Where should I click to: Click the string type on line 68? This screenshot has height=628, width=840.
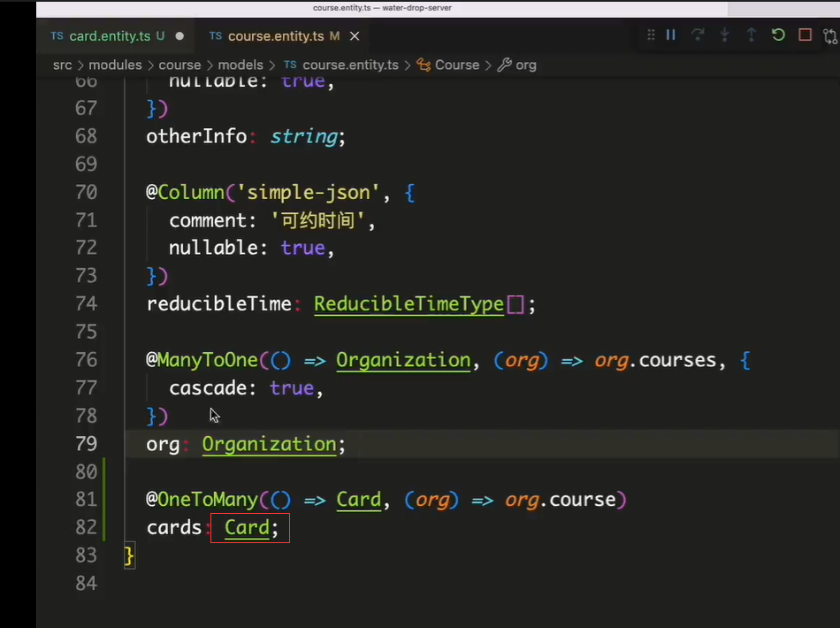tap(304, 137)
